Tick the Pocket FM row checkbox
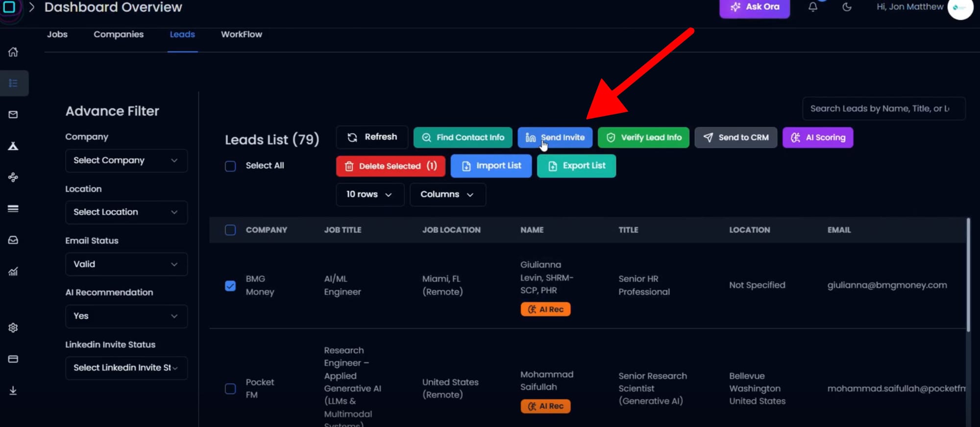Viewport: 980px width, 427px height. 230,389
